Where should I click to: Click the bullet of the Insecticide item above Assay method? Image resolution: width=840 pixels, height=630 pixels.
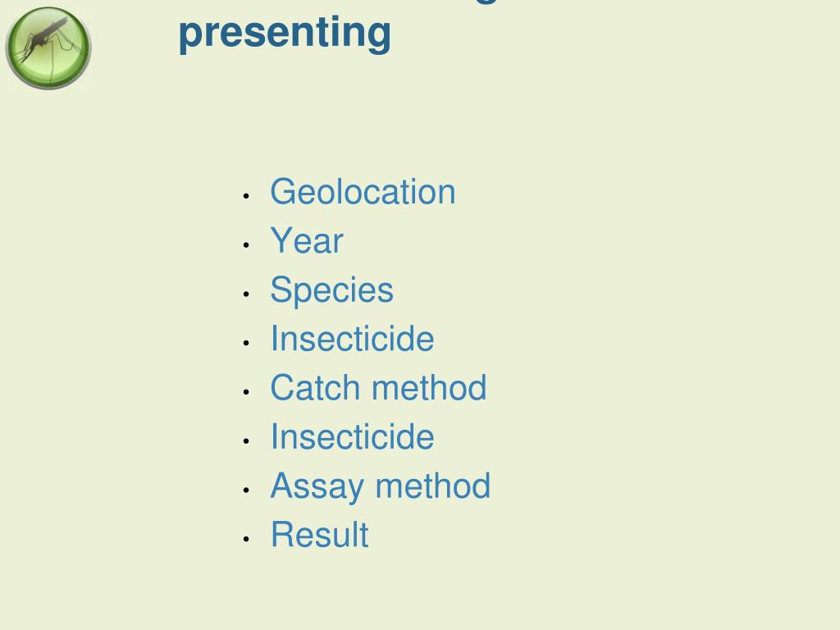(x=246, y=441)
